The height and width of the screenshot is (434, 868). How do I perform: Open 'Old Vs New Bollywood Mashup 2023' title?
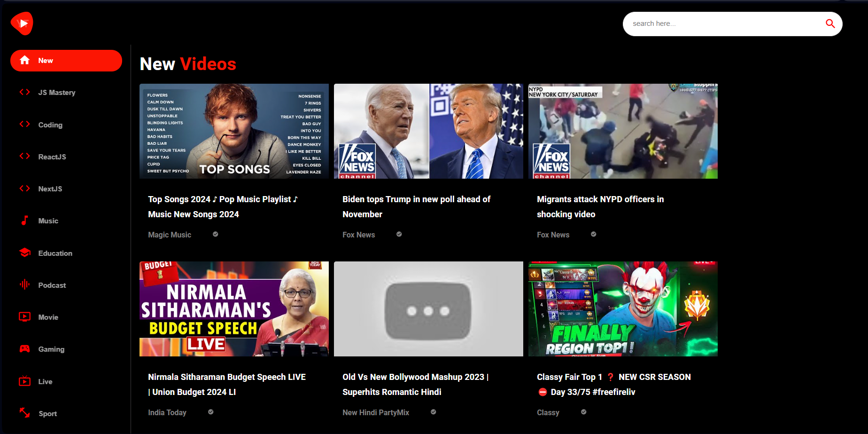pyautogui.click(x=416, y=384)
